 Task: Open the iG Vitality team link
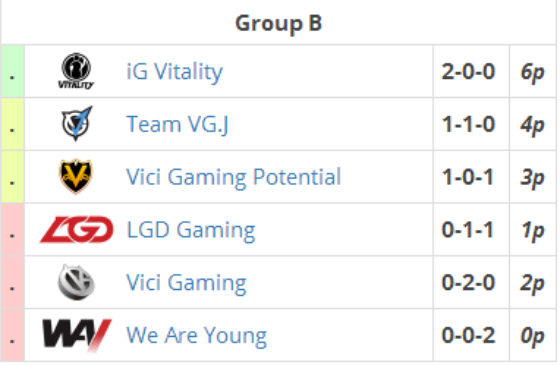pos(175,71)
